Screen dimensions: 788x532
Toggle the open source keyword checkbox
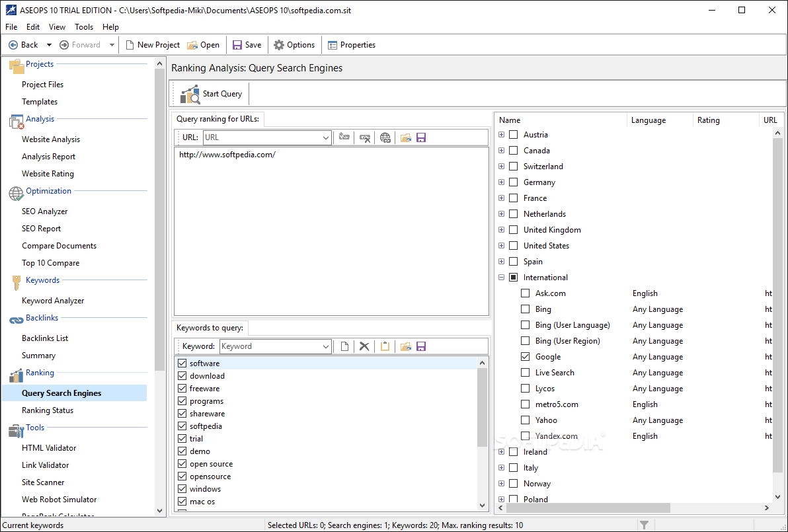[182, 464]
